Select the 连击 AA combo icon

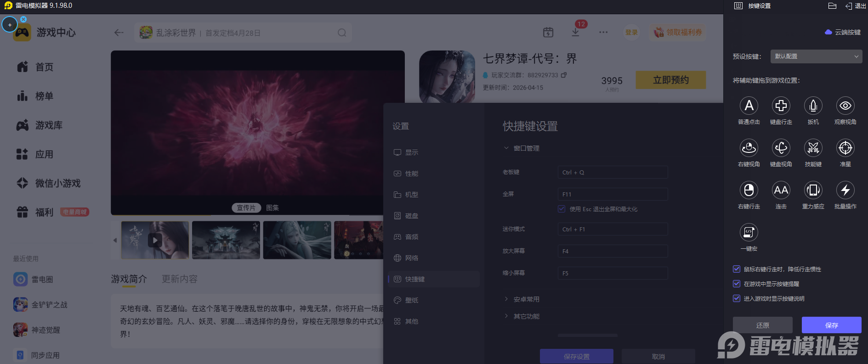tap(781, 190)
